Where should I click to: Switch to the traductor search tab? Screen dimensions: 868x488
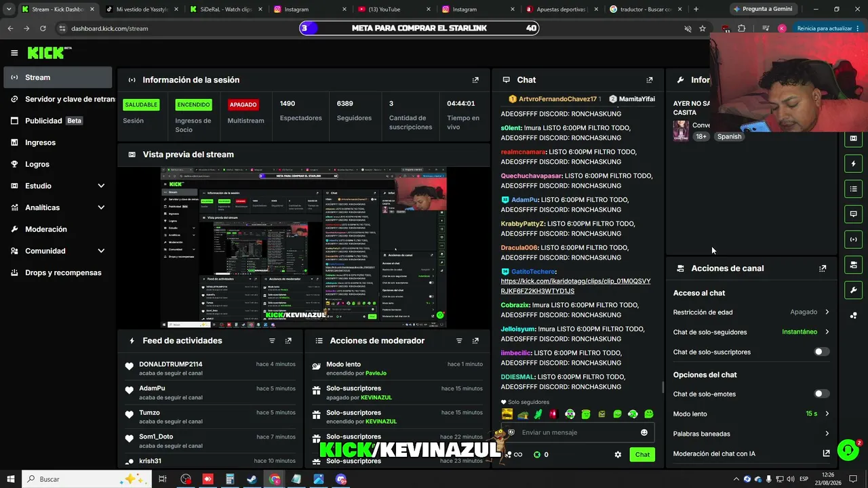click(646, 9)
